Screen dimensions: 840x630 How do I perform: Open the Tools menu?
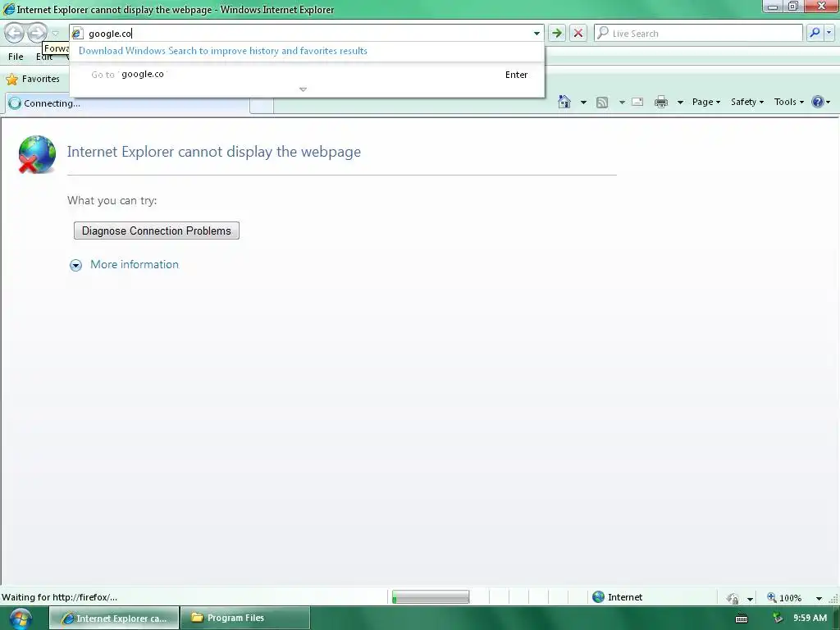789,102
